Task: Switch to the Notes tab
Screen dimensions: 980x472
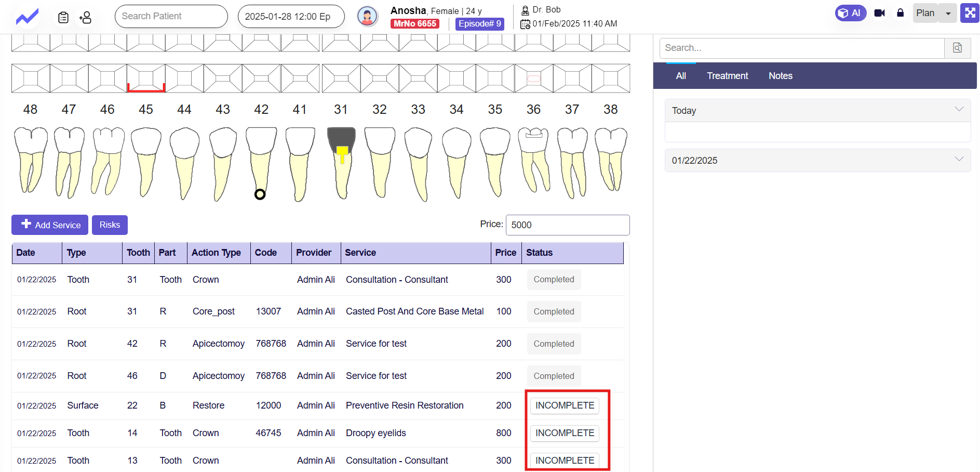Action: pyautogui.click(x=781, y=76)
